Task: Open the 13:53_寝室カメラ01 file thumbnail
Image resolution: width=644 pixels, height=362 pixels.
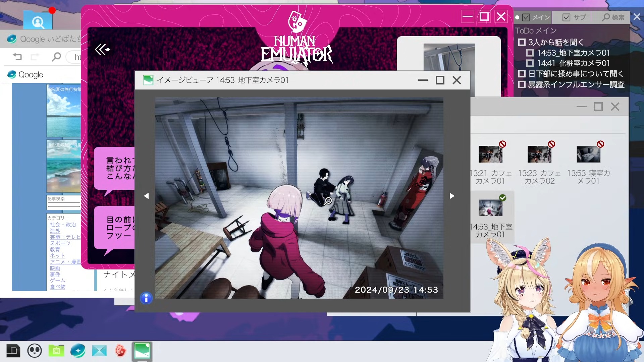Action: pos(588,154)
